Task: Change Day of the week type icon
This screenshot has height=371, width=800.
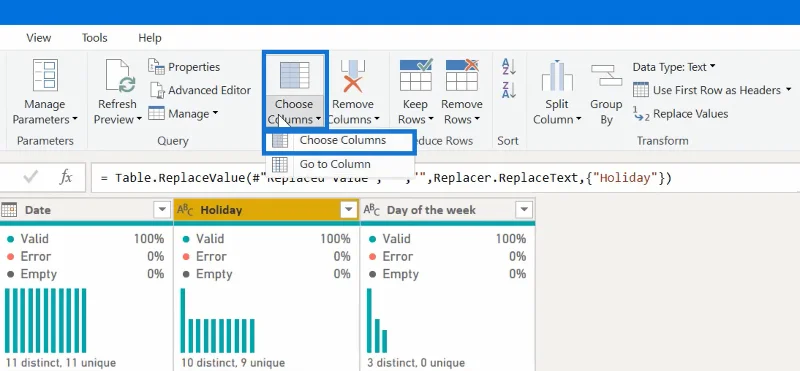Action: click(371, 210)
